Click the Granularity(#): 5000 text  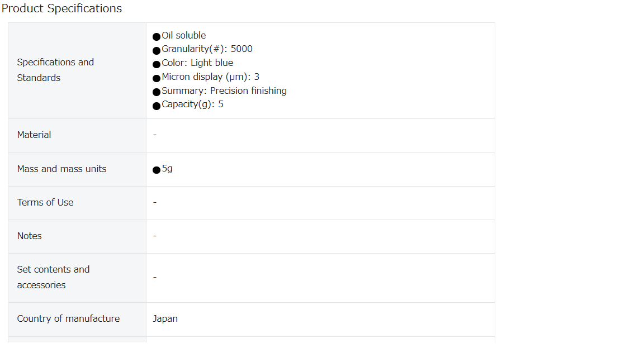pyautogui.click(x=207, y=49)
